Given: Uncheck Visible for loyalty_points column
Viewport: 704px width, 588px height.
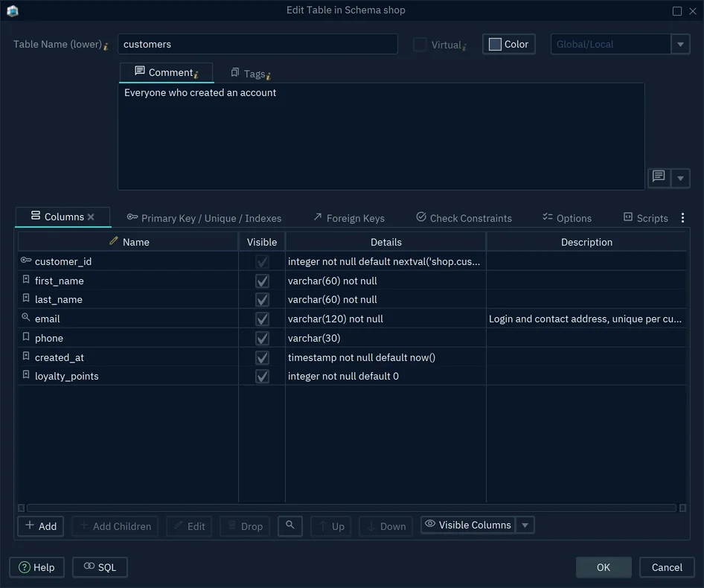Looking at the screenshot, I should pyautogui.click(x=262, y=377).
